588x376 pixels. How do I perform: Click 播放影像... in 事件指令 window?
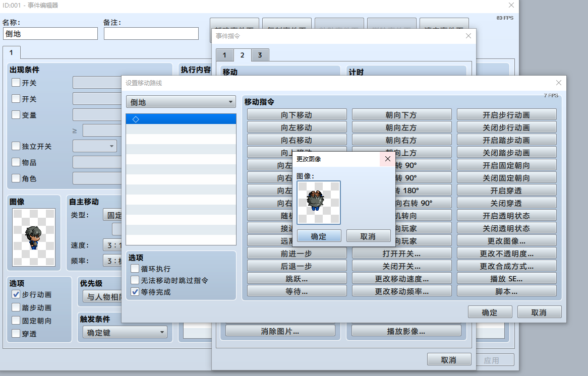pyautogui.click(x=406, y=331)
